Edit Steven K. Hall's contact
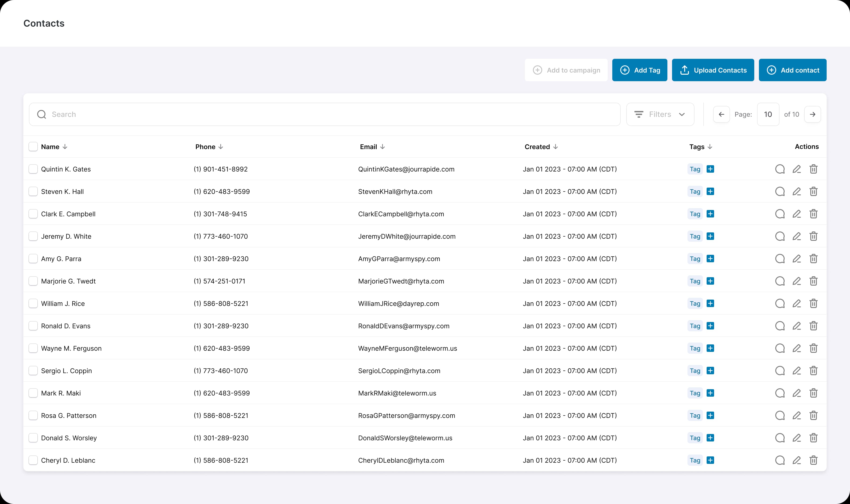Image resolution: width=850 pixels, height=504 pixels. pos(797,192)
